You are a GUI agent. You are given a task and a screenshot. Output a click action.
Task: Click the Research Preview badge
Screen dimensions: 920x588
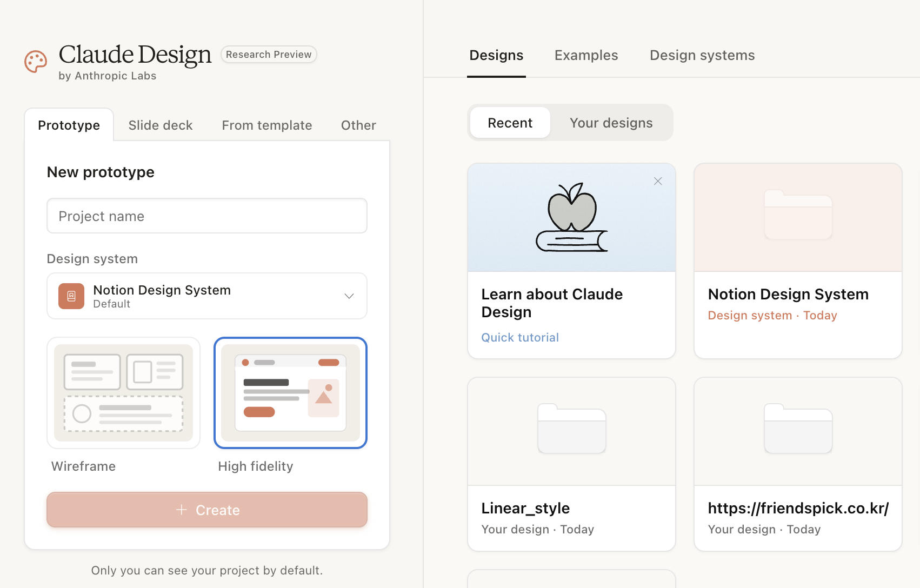269,55
